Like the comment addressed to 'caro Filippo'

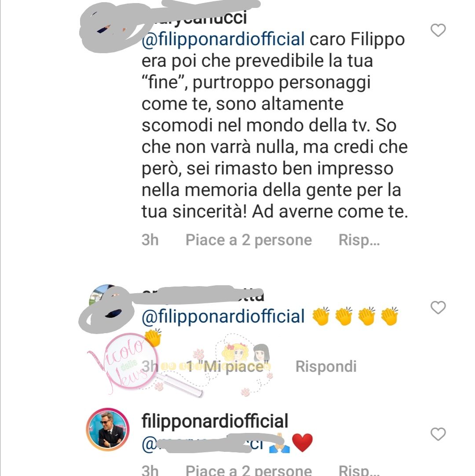tap(438, 30)
